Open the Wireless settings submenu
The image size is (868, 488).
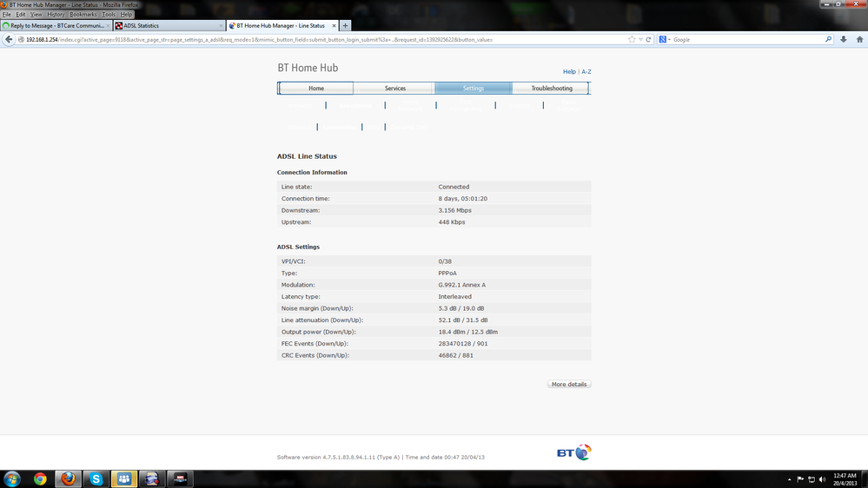pyautogui.click(x=300, y=105)
